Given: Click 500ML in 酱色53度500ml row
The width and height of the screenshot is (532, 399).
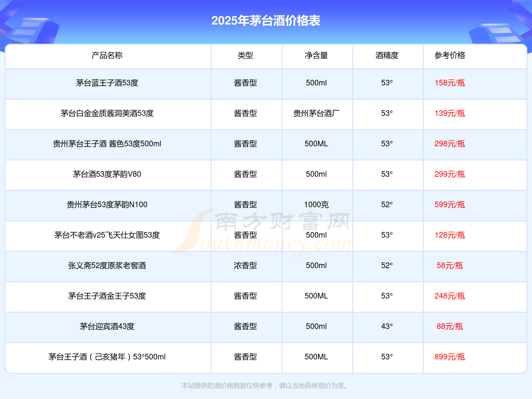Looking at the screenshot, I should tap(316, 144).
